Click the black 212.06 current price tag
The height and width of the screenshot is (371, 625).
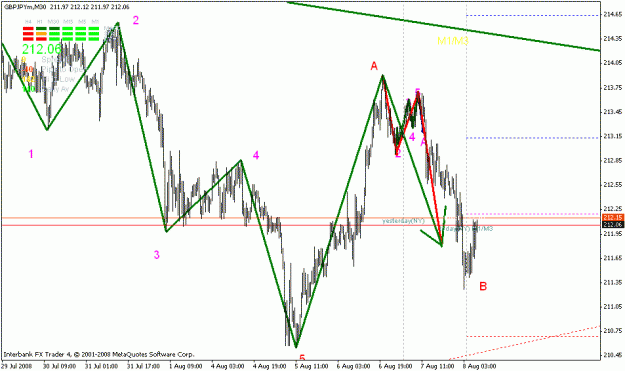click(x=613, y=225)
